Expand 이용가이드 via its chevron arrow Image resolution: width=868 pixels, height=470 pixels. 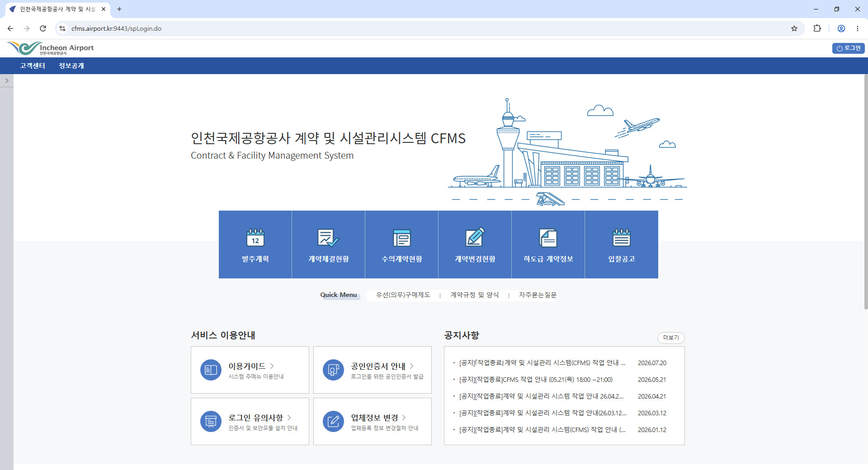tap(272, 366)
